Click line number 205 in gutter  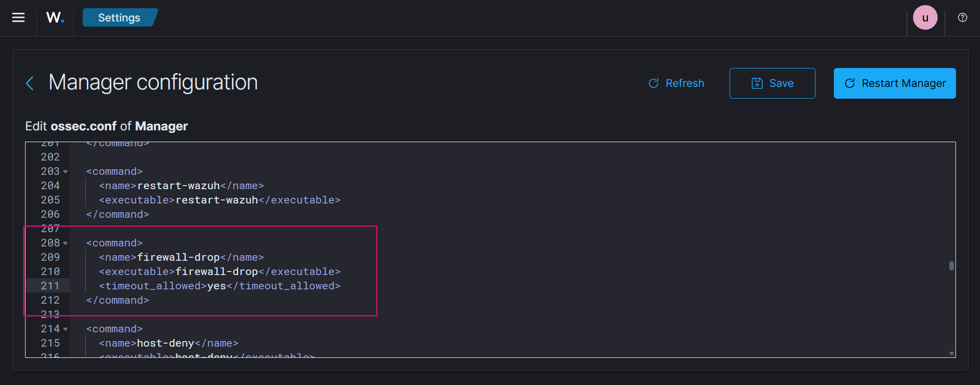coord(50,200)
